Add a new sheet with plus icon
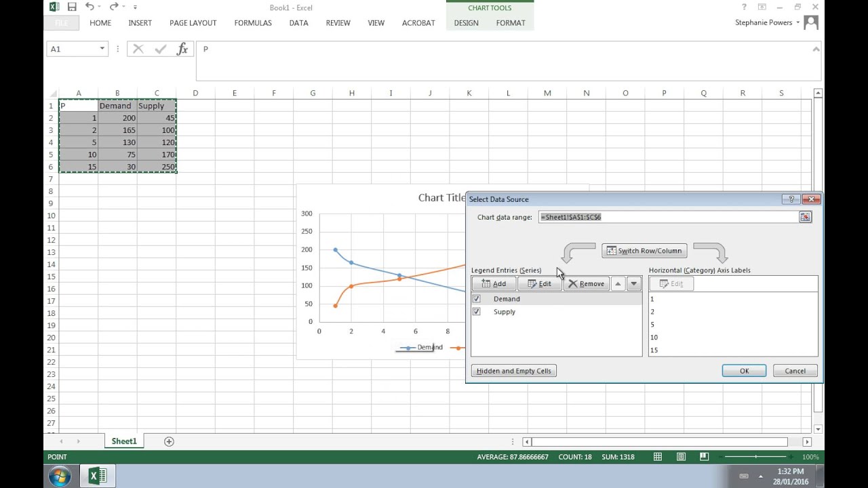The width and height of the screenshot is (868, 488). click(x=169, y=441)
